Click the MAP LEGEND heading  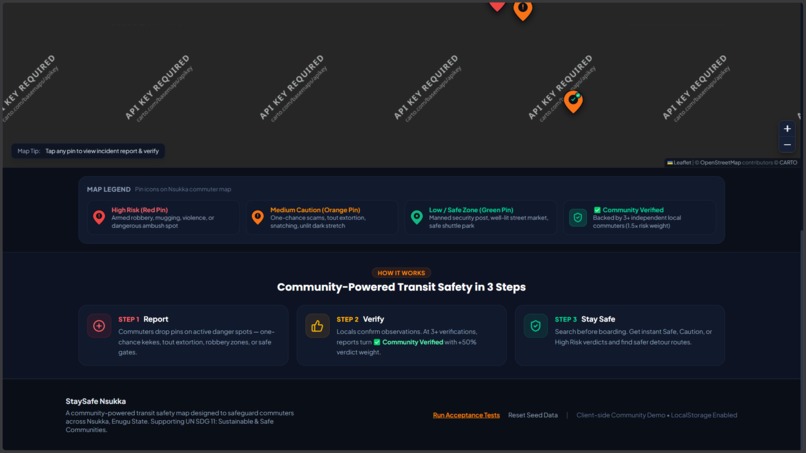click(108, 189)
